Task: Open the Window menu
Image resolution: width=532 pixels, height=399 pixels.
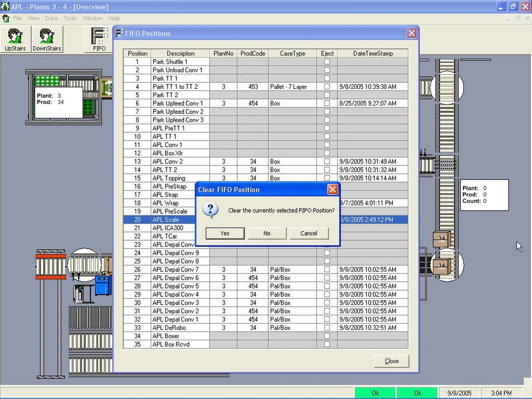Action: pos(93,18)
